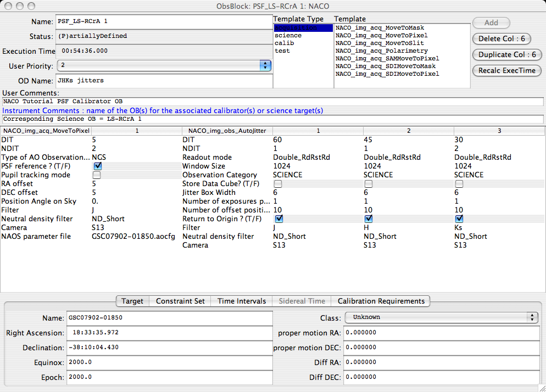Click SCIENCE category in AutoJitter column 2
This screenshot has height=392, width=546.
[x=378, y=175]
